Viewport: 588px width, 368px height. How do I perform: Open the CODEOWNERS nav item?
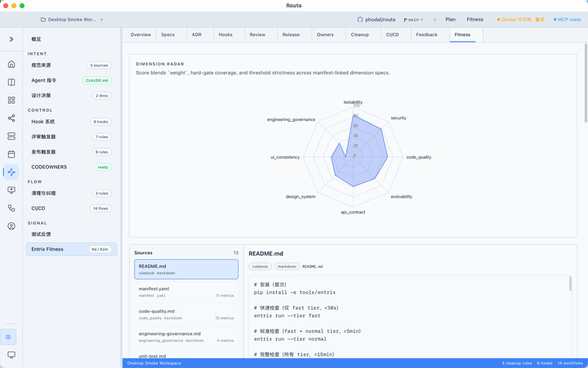pyautogui.click(x=71, y=167)
